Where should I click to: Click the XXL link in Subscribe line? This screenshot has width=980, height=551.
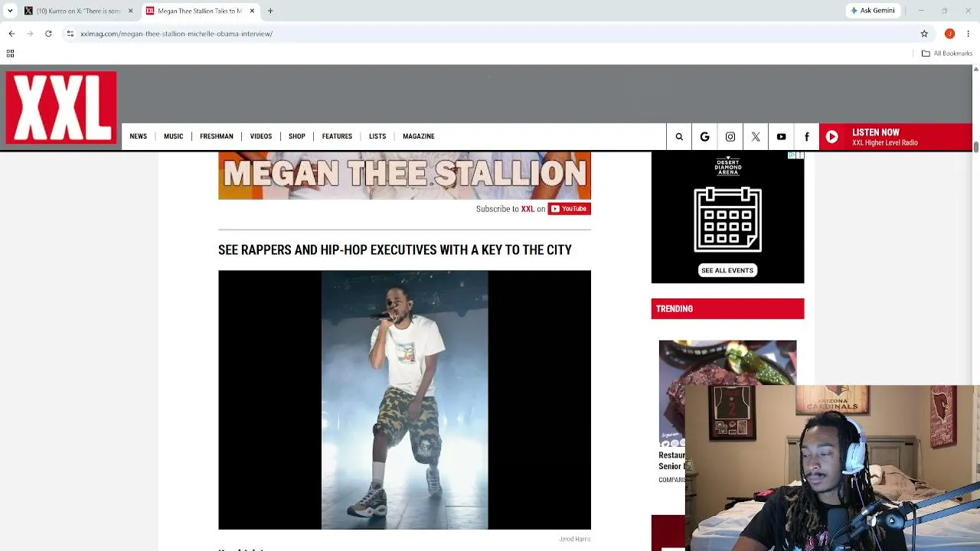[528, 209]
